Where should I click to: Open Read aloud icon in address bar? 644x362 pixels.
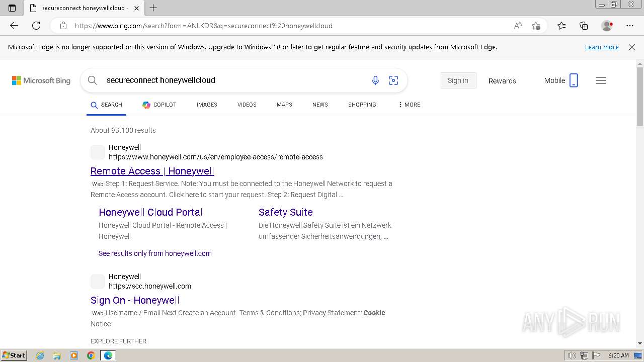pyautogui.click(x=518, y=26)
